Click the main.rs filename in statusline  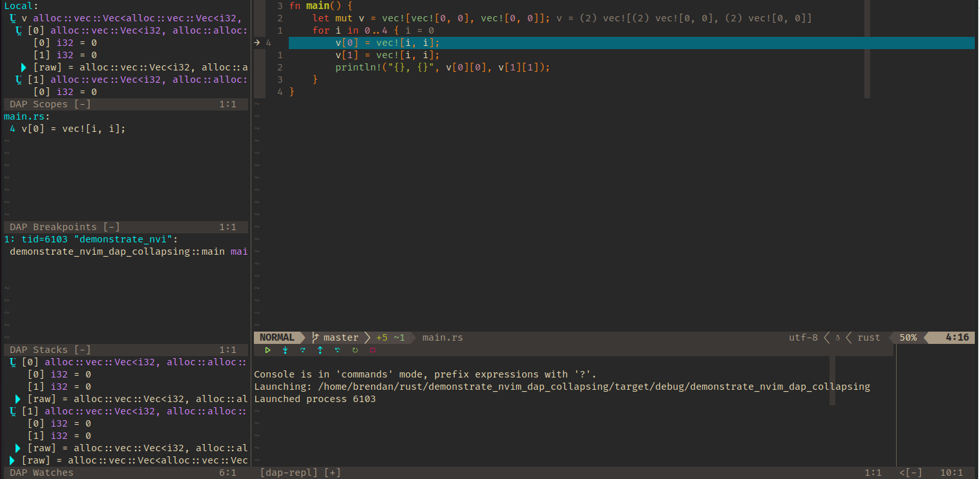[x=442, y=337]
